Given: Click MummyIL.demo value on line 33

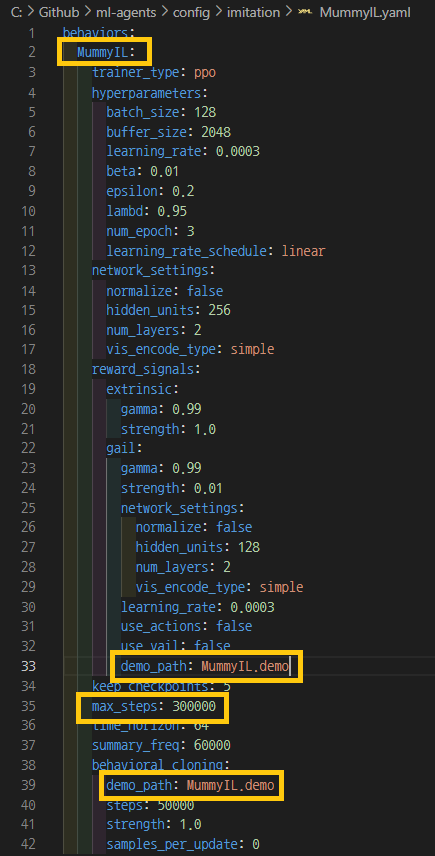Looking at the screenshot, I should (245, 666).
